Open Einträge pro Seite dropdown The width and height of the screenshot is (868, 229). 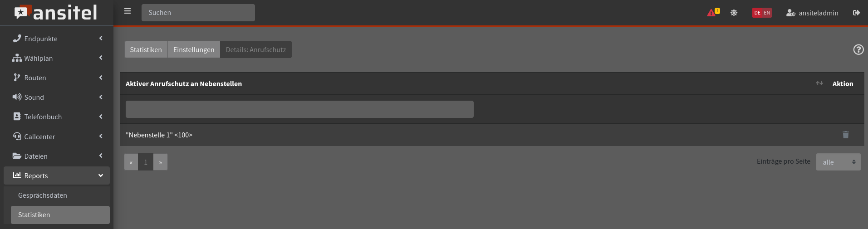[838, 162]
